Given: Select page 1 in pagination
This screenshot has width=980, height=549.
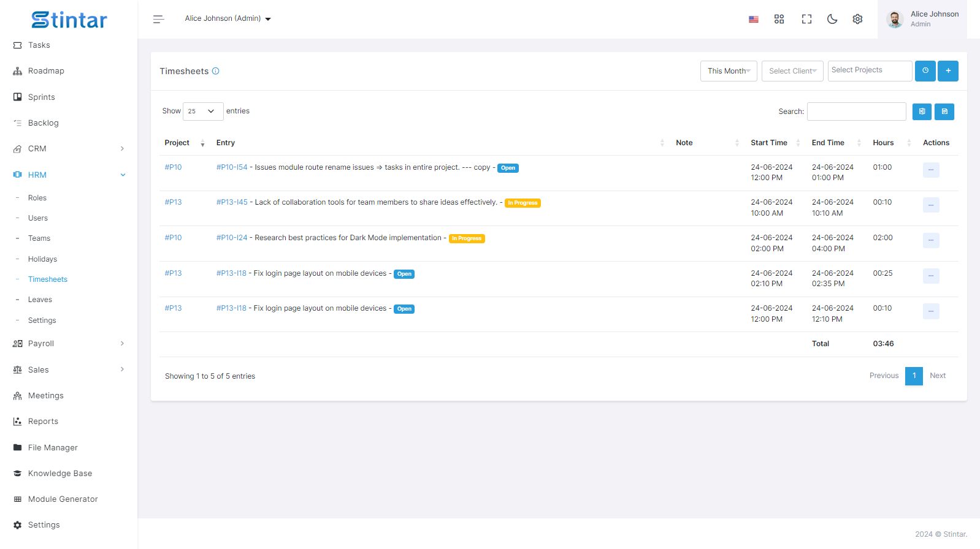Looking at the screenshot, I should click(914, 376).
